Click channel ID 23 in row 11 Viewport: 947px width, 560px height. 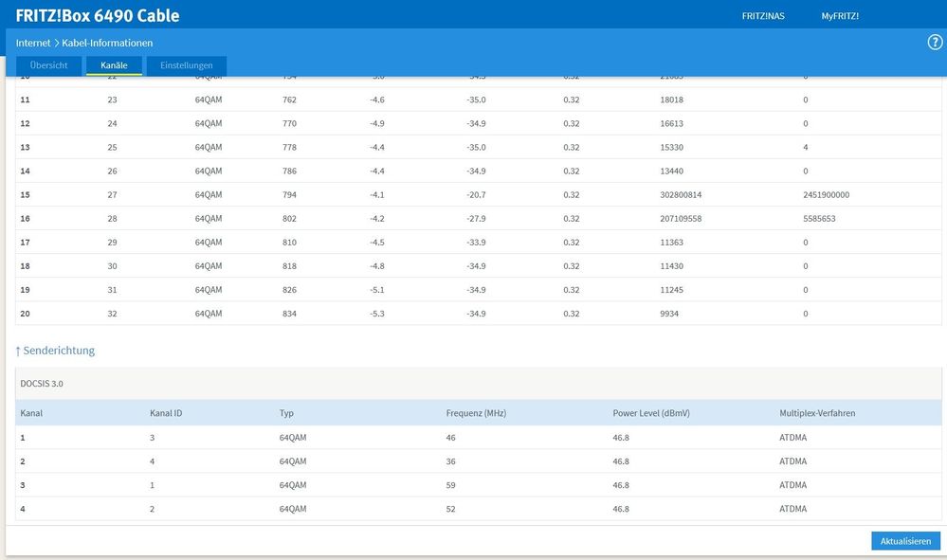point(113,100)
